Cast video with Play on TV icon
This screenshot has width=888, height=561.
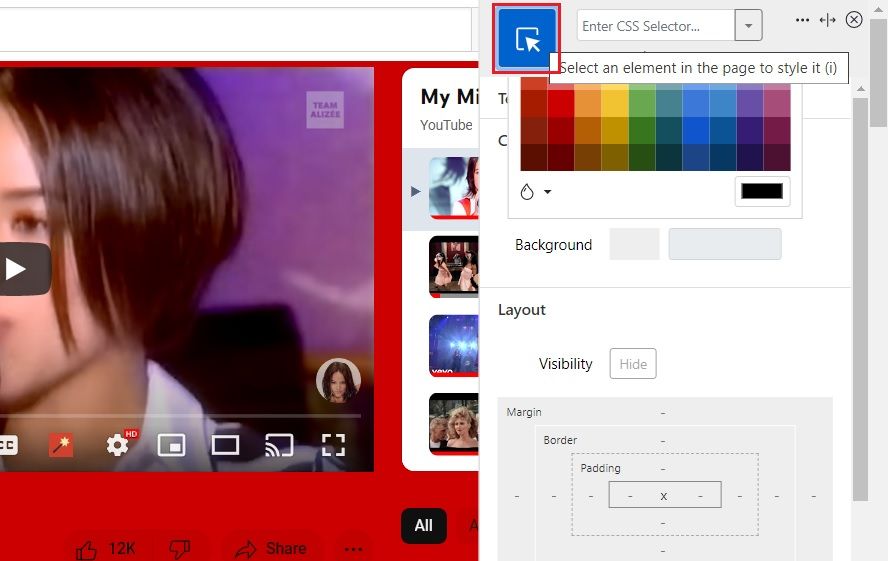pos(279,445)
